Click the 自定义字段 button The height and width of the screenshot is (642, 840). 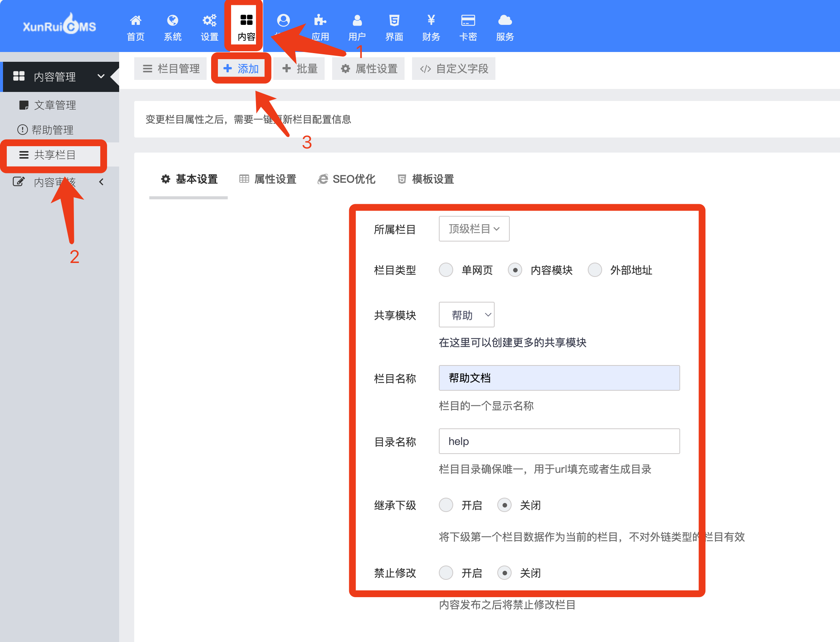pyautogui.click(x=454, y=69)
